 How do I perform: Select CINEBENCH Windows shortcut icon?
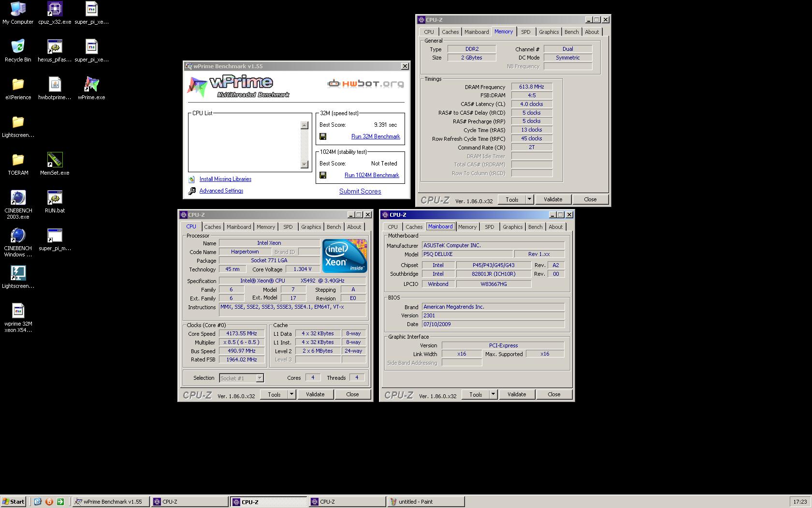pos(18,235)
